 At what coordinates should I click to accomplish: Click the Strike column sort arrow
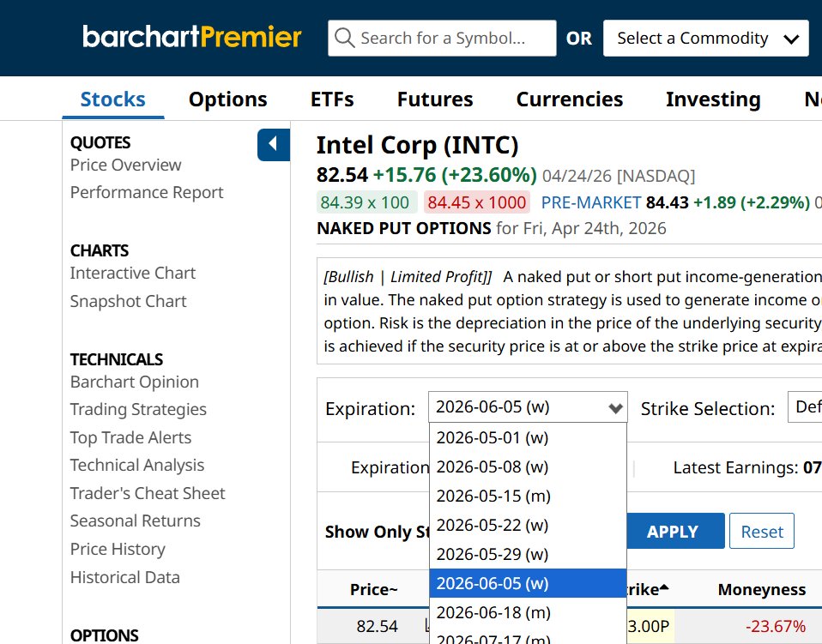664,589
